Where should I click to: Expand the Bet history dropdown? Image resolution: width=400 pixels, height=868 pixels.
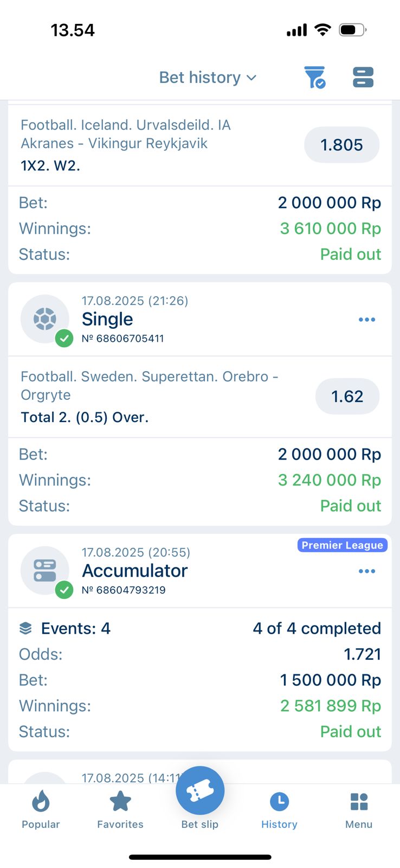[x=208, y=78]
